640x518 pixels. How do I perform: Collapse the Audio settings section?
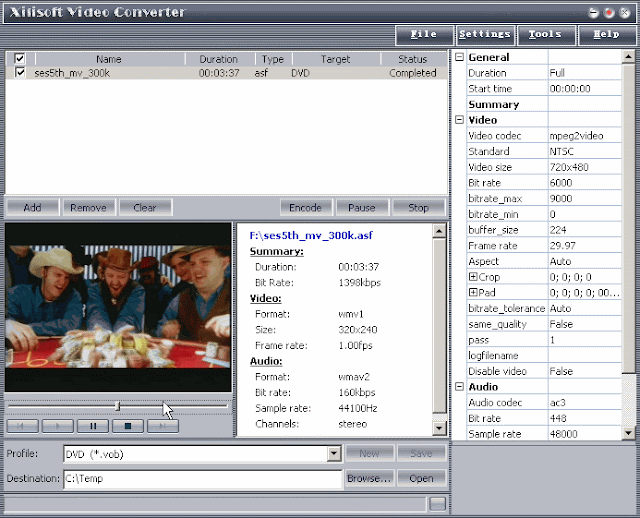(459, 387)
